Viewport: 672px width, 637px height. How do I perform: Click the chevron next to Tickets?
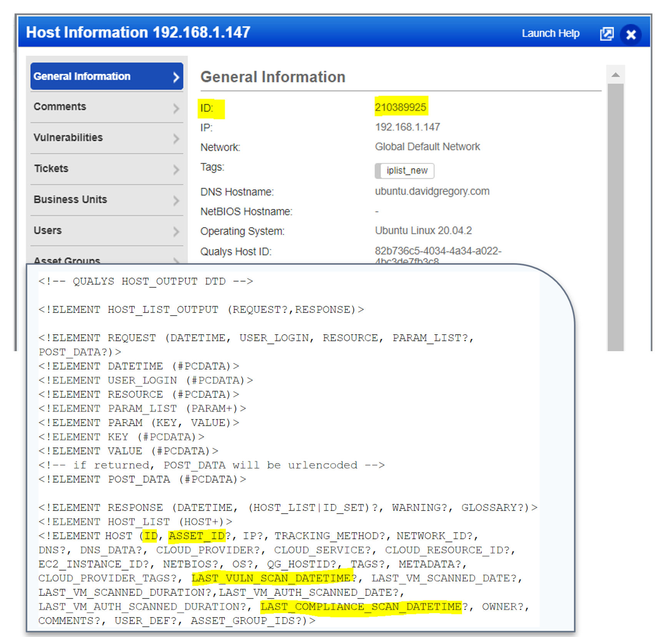(x=176, y=169)
